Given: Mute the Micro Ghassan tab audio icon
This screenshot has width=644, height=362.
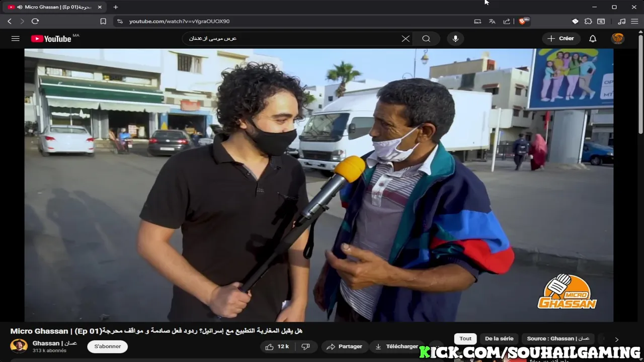Looking at the screenshot, I should (x=20, y=7).
